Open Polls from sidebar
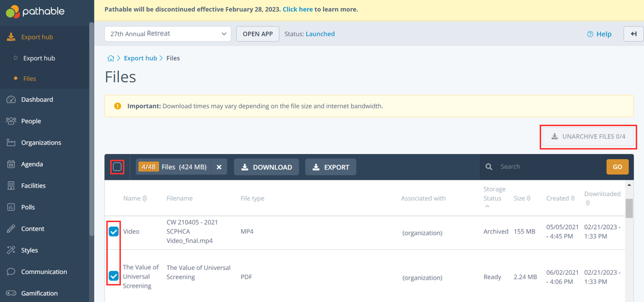This screenshot has height=302, width=644. pyautogui.click(x=28, y=207)
